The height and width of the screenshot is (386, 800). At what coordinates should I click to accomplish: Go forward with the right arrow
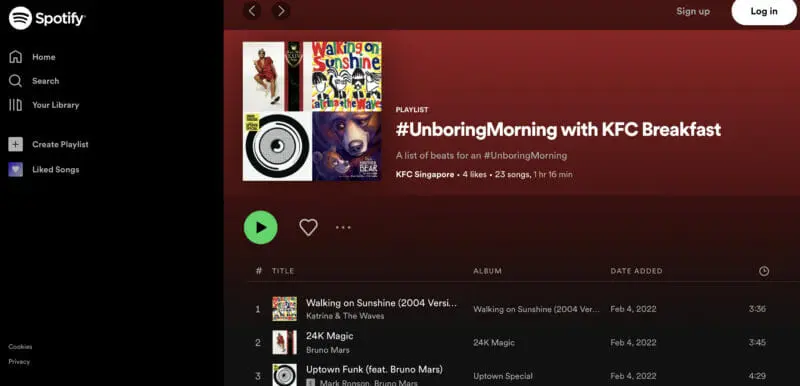tap(281, 10)
